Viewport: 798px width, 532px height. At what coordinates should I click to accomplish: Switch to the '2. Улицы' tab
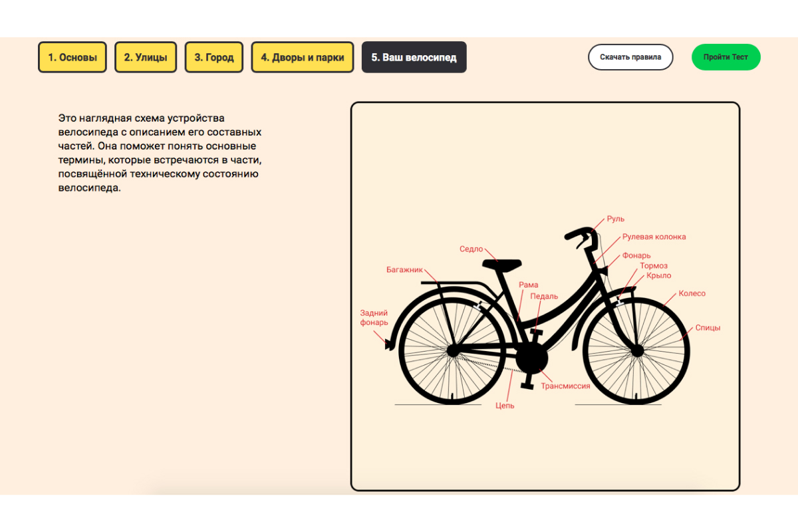tap(146, 57)
